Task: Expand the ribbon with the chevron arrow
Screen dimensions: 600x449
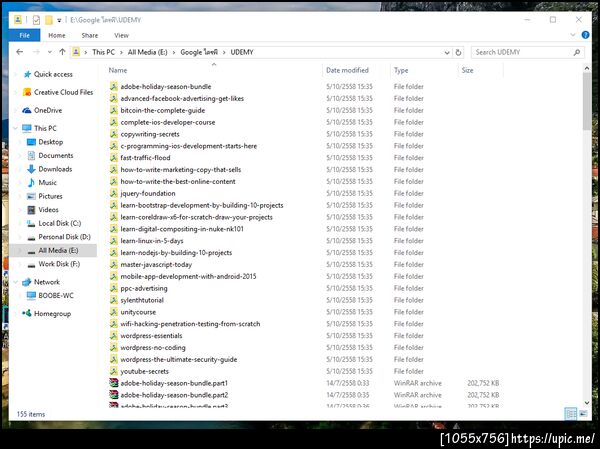Action: point(572,35)
